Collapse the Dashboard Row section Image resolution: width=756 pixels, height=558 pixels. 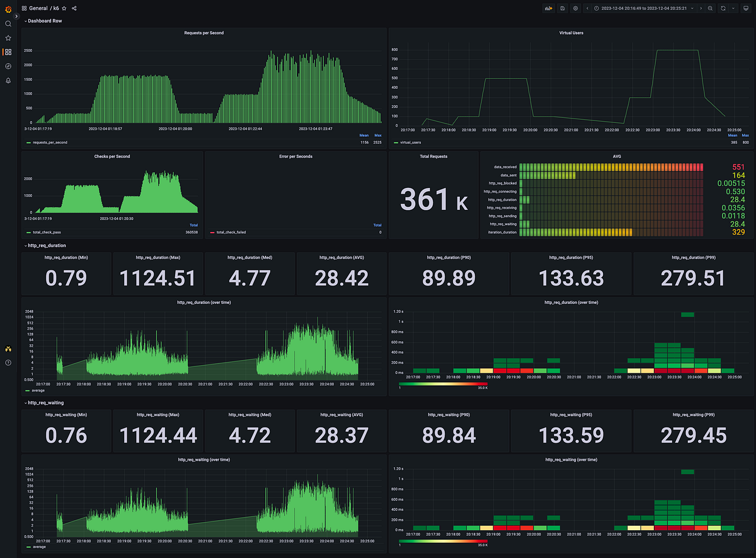point(43,20)
